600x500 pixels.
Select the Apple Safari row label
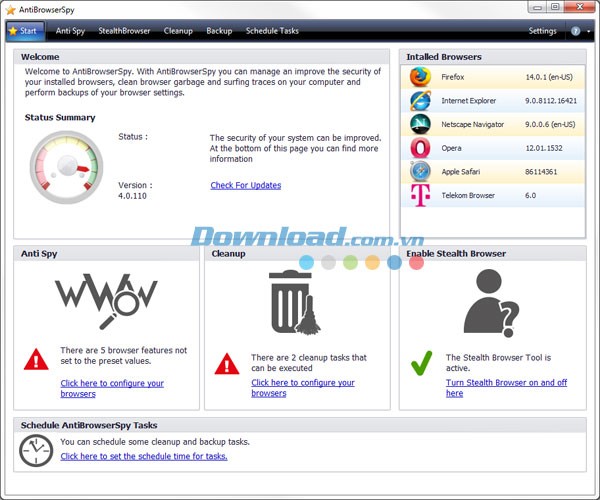coord(460,172)
